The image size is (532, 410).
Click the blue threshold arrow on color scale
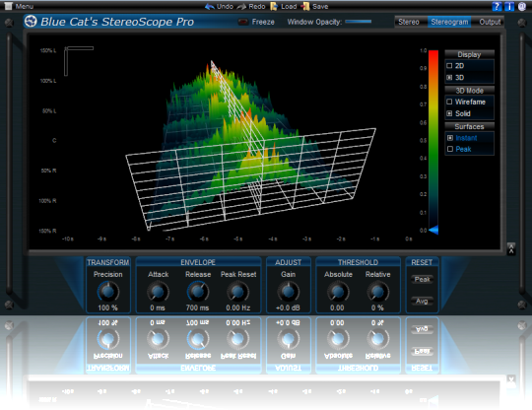pos(433,230)
